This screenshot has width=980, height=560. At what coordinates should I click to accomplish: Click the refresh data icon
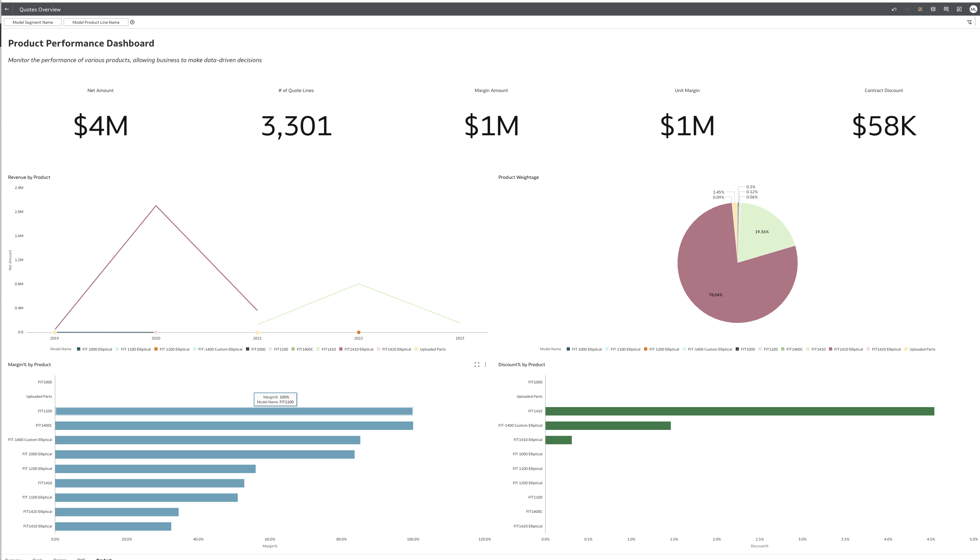point(933,9)
